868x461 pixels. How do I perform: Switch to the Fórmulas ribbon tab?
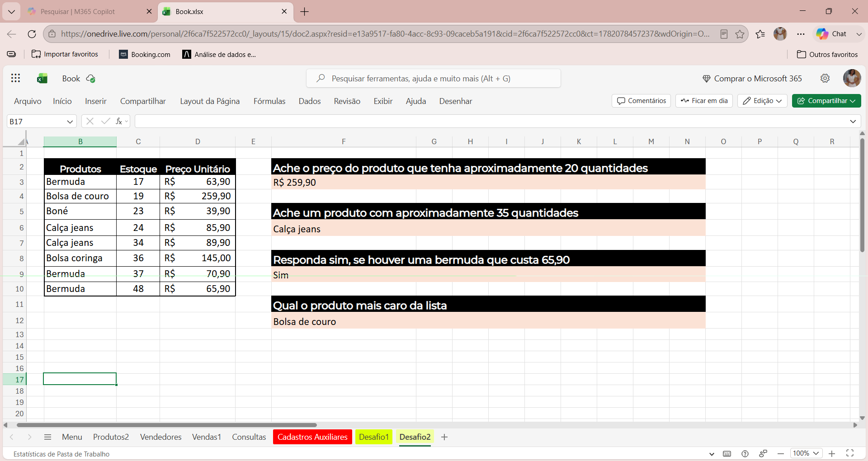click(269, 101)
